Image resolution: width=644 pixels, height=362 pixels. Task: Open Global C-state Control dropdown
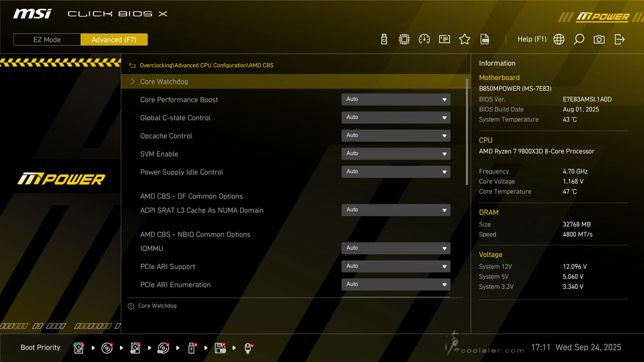pos(396,117)
